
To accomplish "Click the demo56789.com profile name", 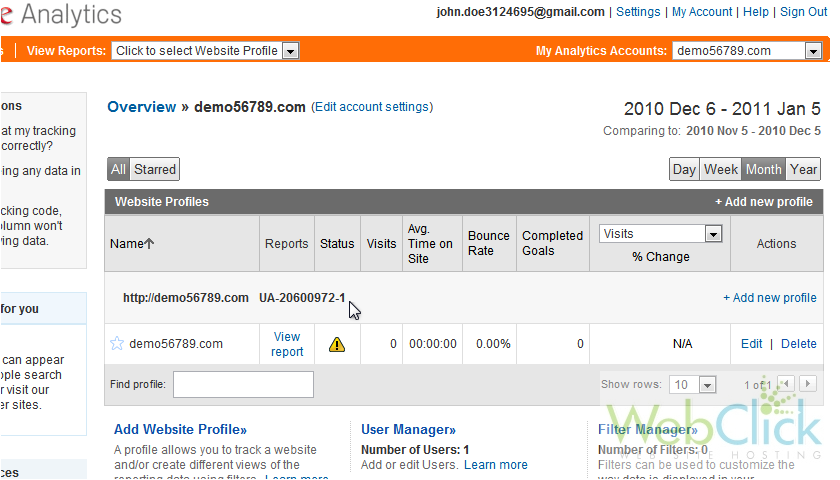I will click(176, 344).
